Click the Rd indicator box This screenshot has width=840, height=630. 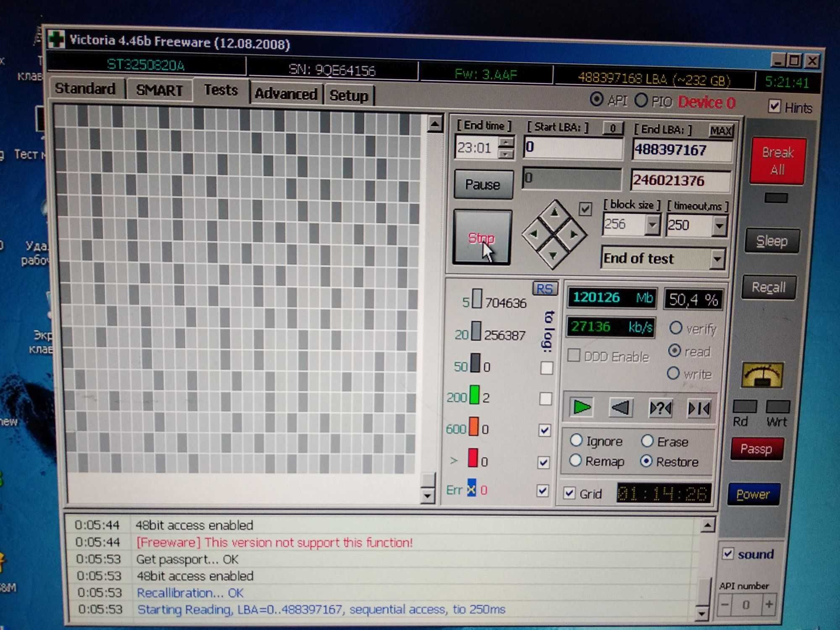745,406
